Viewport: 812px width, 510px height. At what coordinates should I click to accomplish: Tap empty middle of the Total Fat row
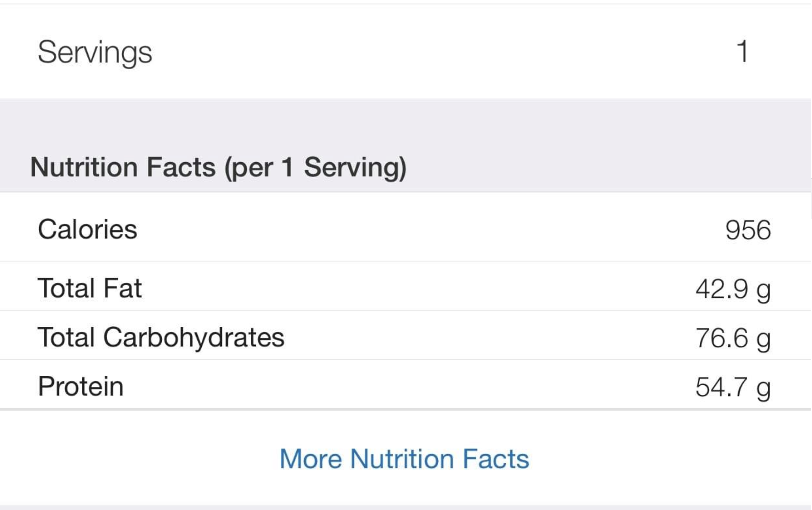click(x=430, y=288)
